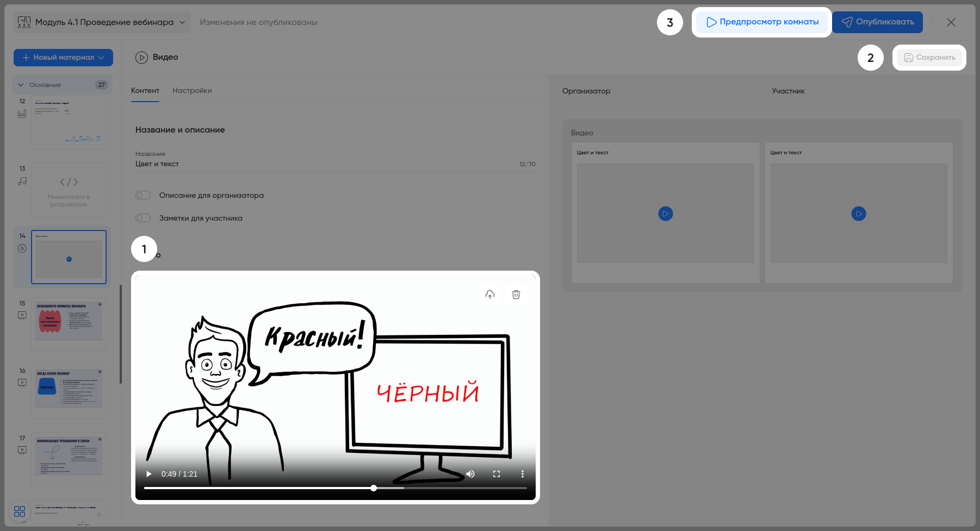Open the video player three-dot options menu
980x531 pixels.
pos(523,474)
